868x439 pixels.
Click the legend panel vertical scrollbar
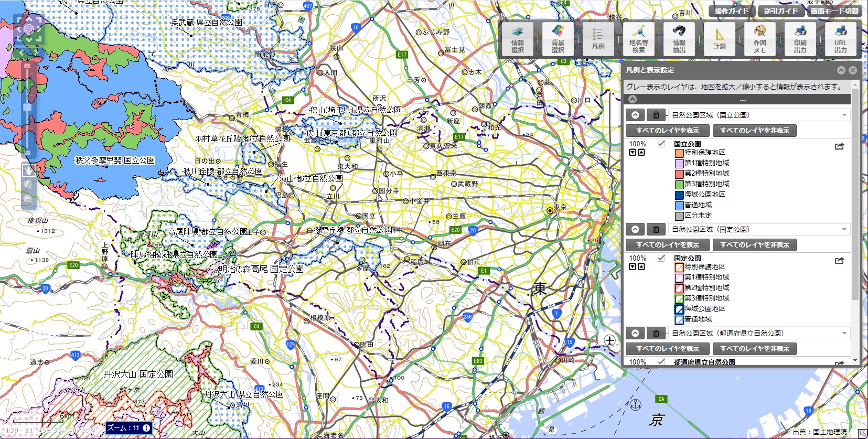coord(855,194)
